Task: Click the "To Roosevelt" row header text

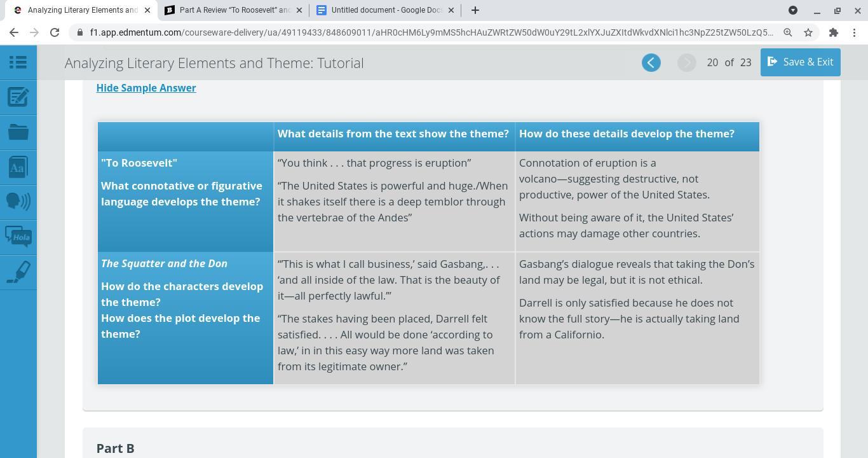Action: pos(139,163)
